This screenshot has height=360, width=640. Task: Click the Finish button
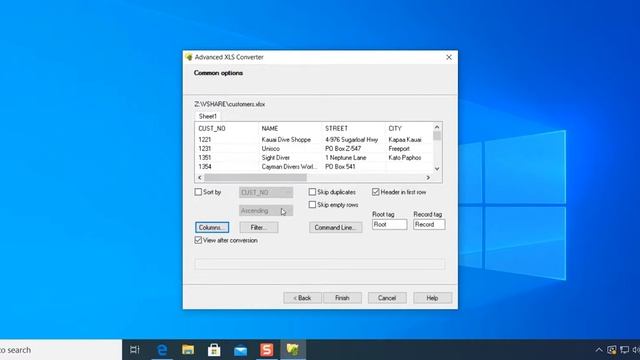click(342, 298)
